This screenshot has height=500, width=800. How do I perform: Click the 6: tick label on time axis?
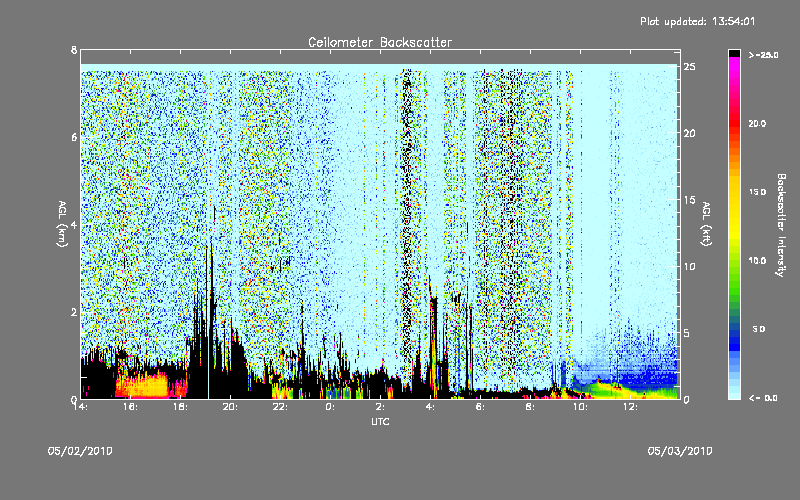click(480, 407)
